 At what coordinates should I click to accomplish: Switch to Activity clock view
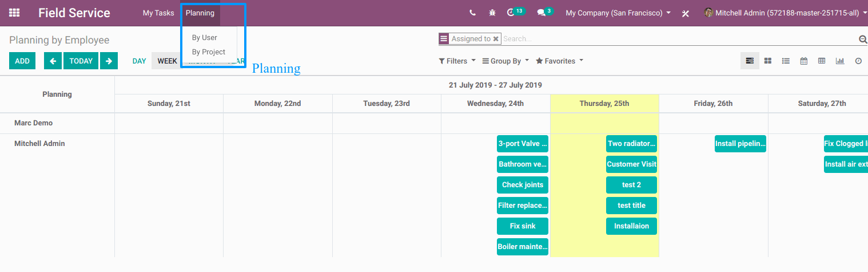[x=858, y=61]
